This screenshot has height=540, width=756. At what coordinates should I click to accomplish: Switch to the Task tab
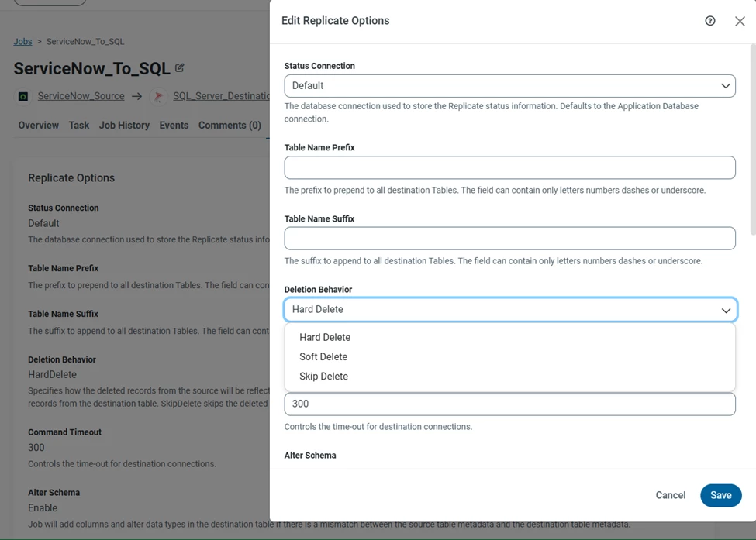pyautogui.click(x=78, y=126)
